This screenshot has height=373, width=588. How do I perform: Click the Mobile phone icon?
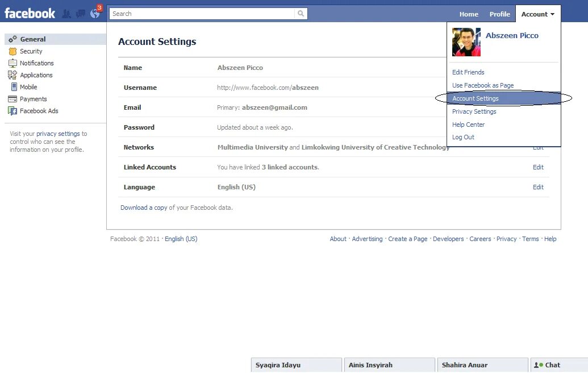pos(14,86)
